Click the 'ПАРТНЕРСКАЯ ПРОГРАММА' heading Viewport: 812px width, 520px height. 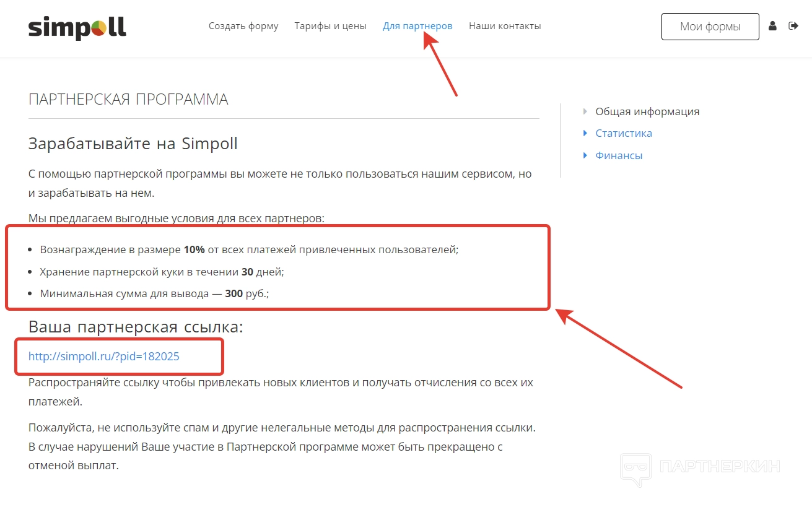coord(128,99)
